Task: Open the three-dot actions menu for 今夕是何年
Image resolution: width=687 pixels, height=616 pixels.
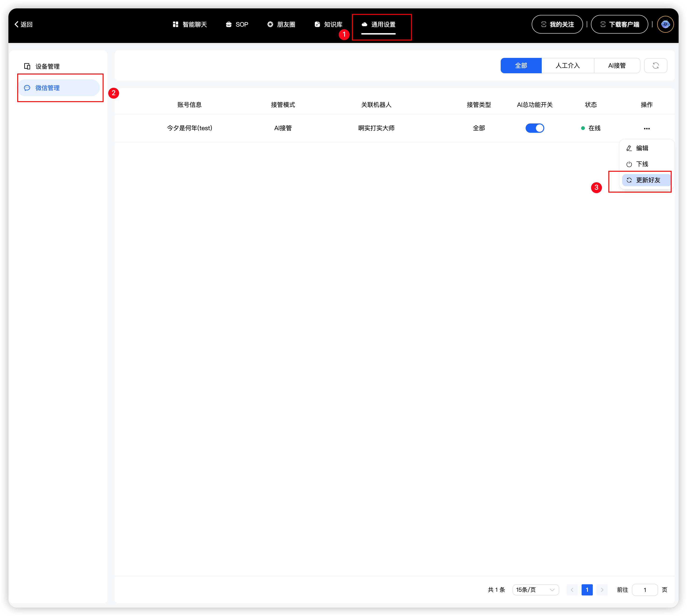Action: click(x=646, y=129)
